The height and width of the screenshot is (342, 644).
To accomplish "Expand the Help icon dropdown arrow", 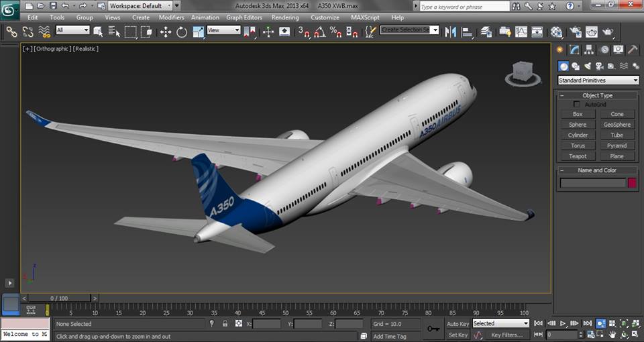I will pyautogui.click(x=579, y=6).
